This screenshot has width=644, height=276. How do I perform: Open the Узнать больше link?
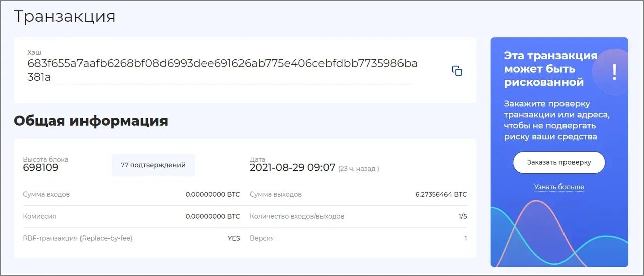(x=559, y=187)
